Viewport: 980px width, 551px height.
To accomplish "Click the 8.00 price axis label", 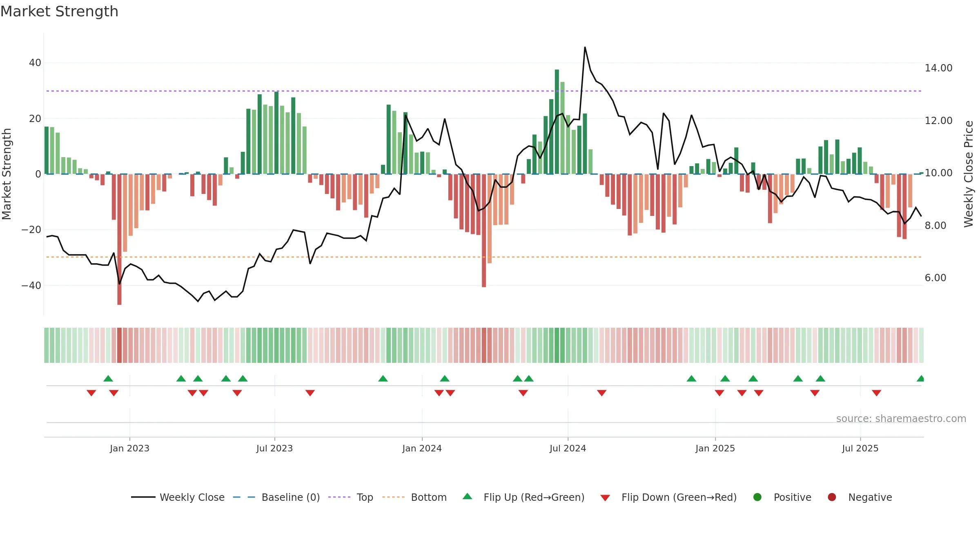I will pyautogui.click(x=935, y=225).
